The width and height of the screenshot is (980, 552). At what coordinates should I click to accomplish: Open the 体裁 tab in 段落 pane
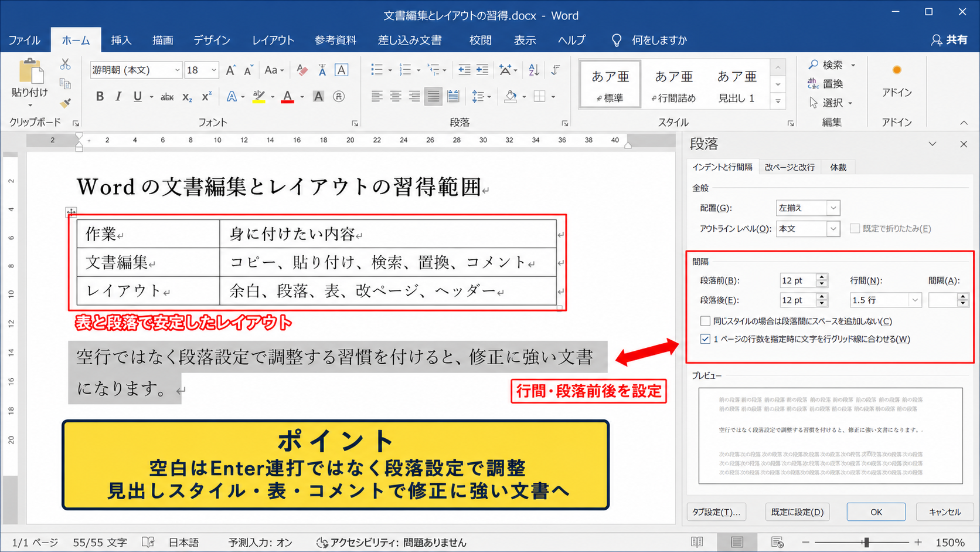click(x=838, y=167)
